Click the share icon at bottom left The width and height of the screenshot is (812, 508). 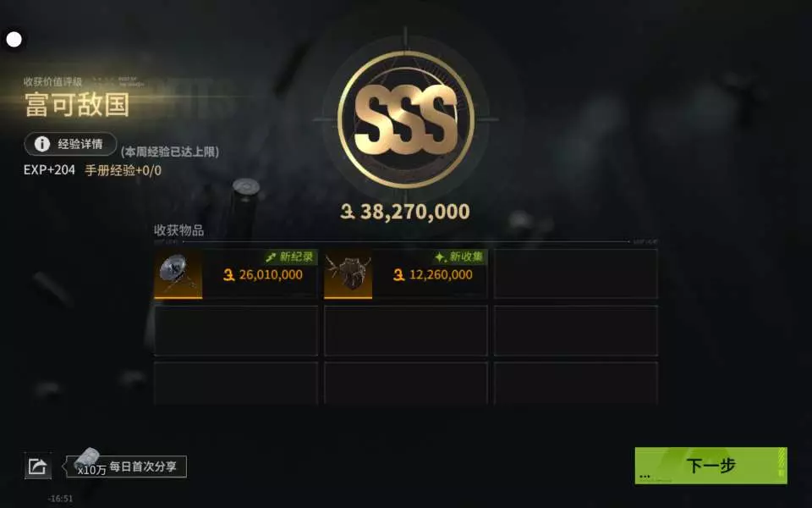[38, 466]
